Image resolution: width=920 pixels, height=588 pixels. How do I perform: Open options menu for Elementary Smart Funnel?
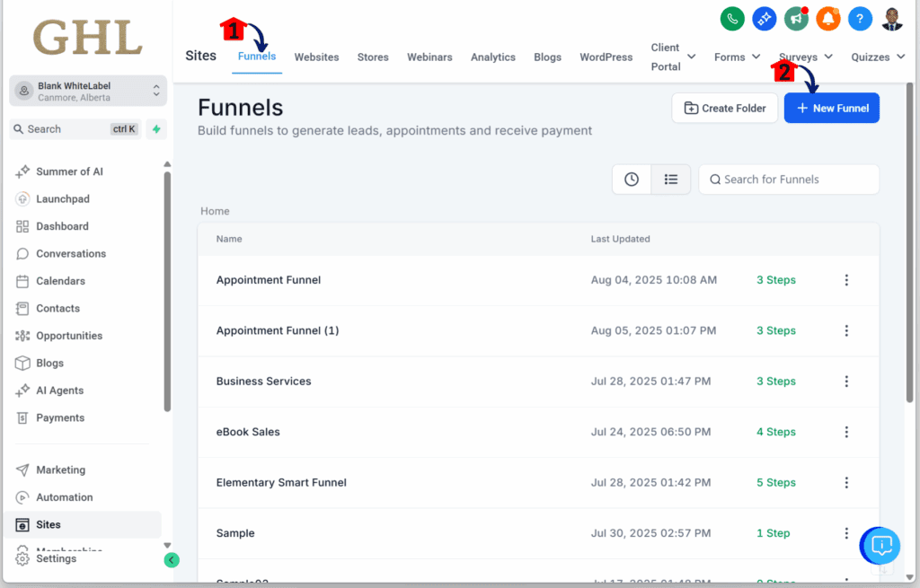point(846,482)
